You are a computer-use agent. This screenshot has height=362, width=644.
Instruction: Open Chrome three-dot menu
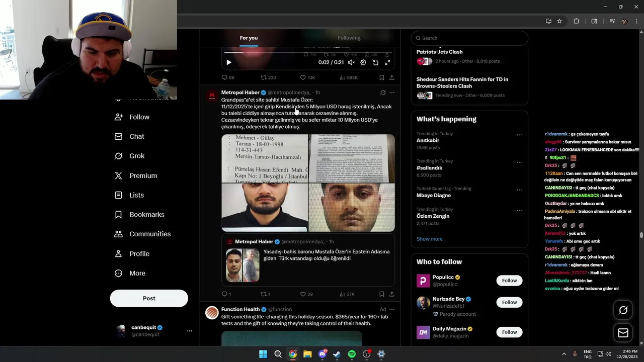636,21
